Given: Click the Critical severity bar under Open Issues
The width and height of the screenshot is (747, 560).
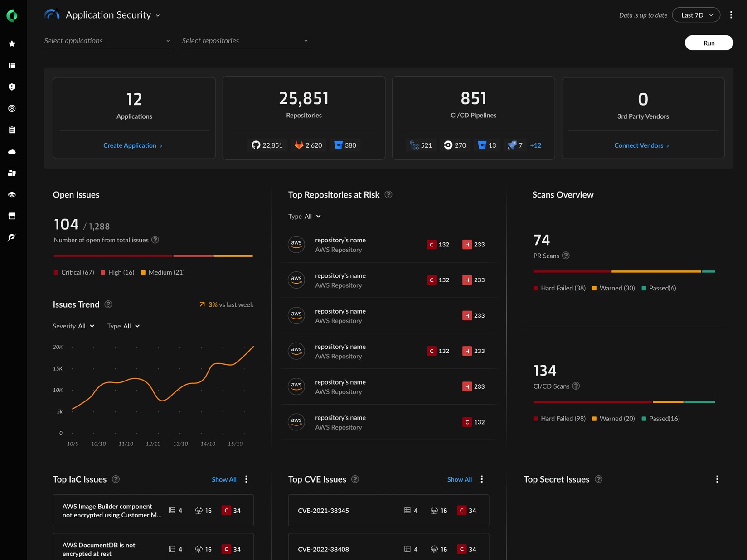Looking at the screenshot, I should 112,256.
